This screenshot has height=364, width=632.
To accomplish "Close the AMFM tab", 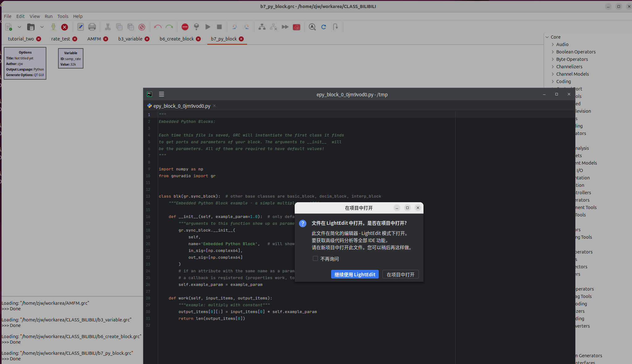I will pos(106,39).
